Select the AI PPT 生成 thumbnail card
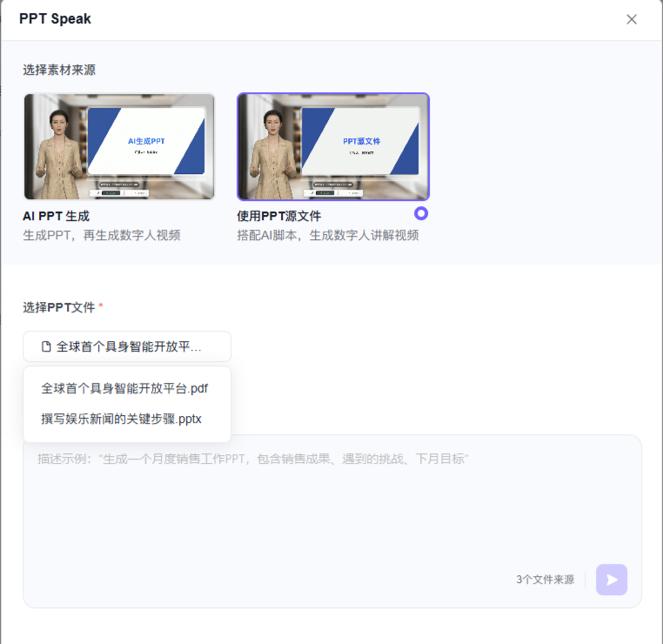663x644 pixels. click(119, 146)
